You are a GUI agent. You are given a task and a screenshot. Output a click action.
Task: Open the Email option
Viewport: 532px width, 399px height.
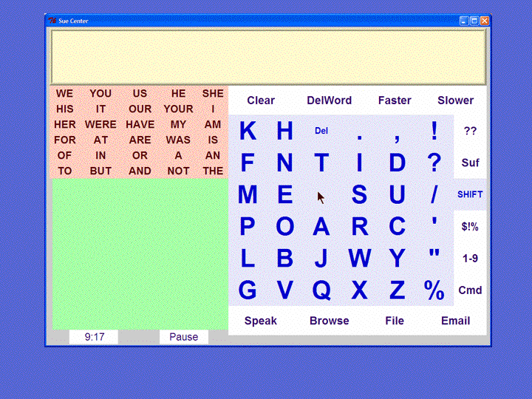[455, 321]
